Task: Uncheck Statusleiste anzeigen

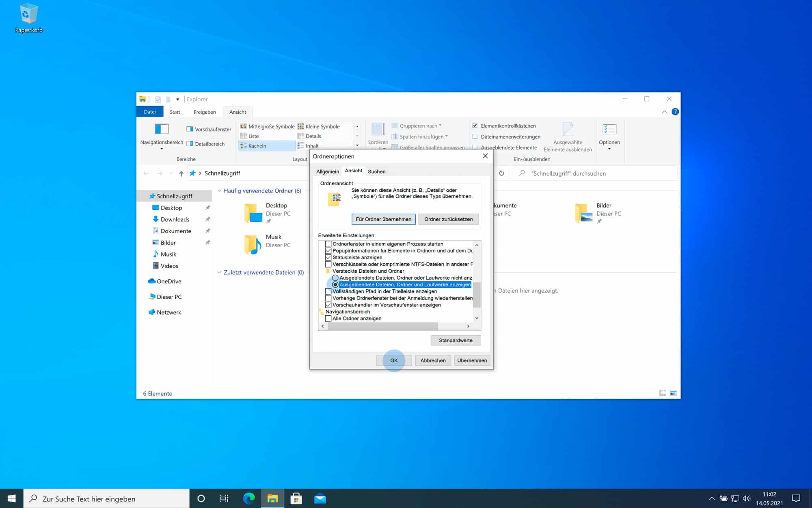Action: tap(328, 257)
